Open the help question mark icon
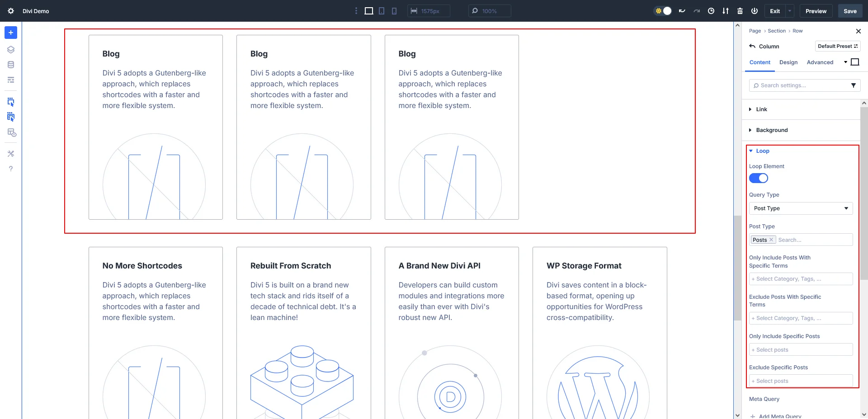This screenshot has height=419, width=868. click(x=11, y=169)
